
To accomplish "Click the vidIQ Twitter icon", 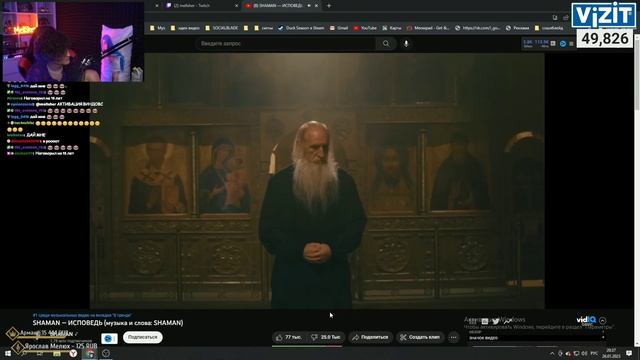I will [496, 322].
